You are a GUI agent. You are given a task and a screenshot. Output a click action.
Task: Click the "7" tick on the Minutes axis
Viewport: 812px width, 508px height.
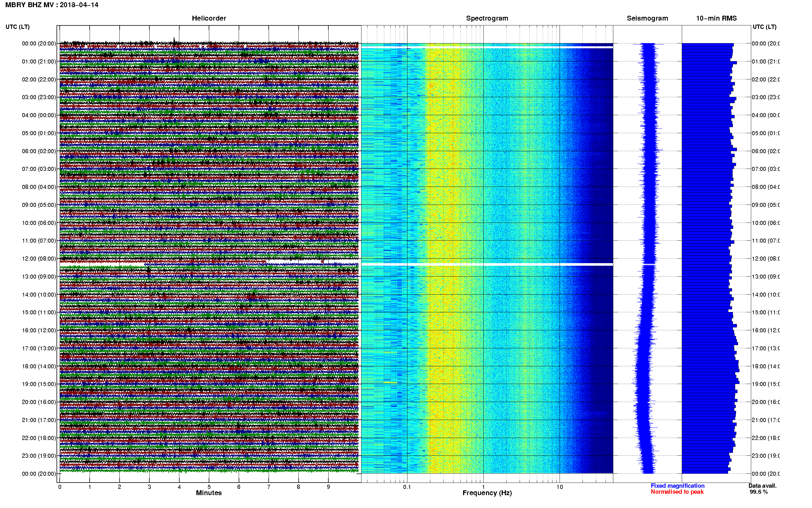(x=269, y=487)
